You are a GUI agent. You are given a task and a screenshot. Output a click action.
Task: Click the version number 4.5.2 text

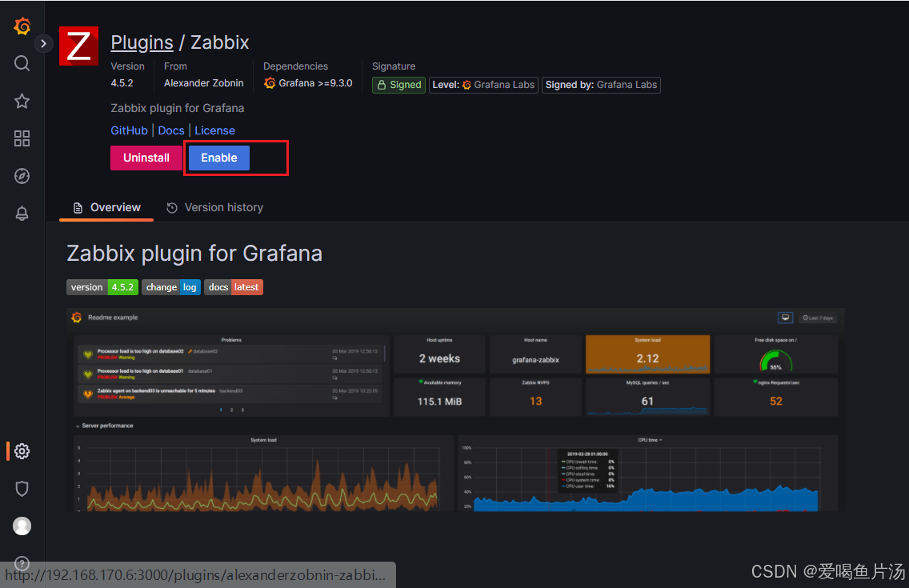tap(122, 83)
